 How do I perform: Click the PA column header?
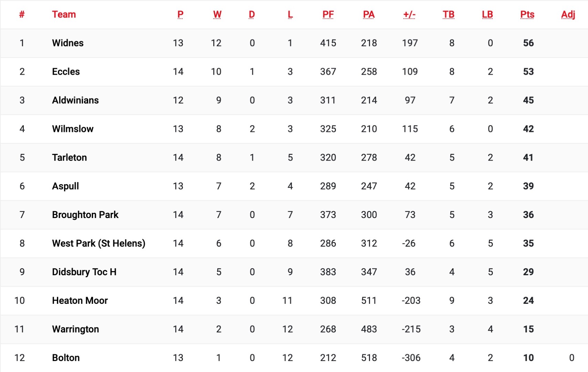point(369,14)
